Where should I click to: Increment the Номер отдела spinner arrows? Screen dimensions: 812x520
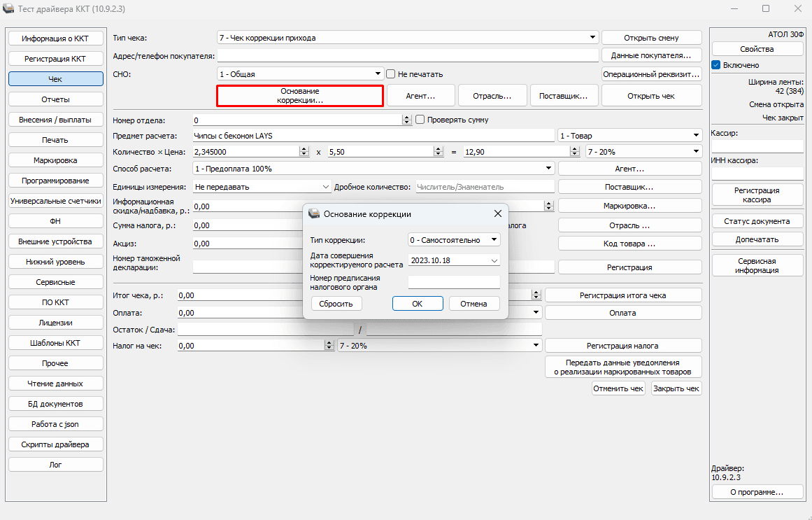click(x=407, y=118)
